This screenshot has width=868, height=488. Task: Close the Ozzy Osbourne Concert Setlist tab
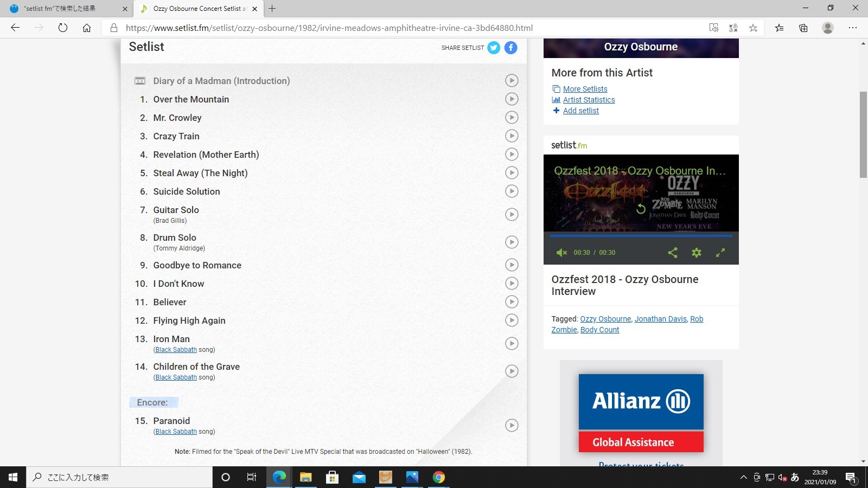click(x=256, y=9)
